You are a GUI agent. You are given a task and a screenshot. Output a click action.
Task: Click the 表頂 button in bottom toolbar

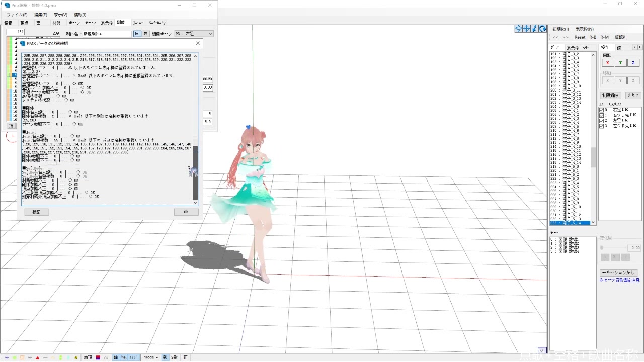(88, 357)
